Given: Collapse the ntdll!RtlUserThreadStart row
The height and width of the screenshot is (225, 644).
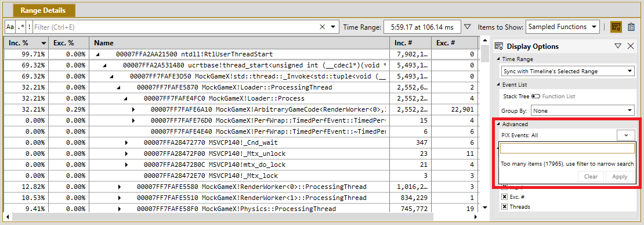Looking at the screenshot, I should pyautogui.click(x=97, y=54).
